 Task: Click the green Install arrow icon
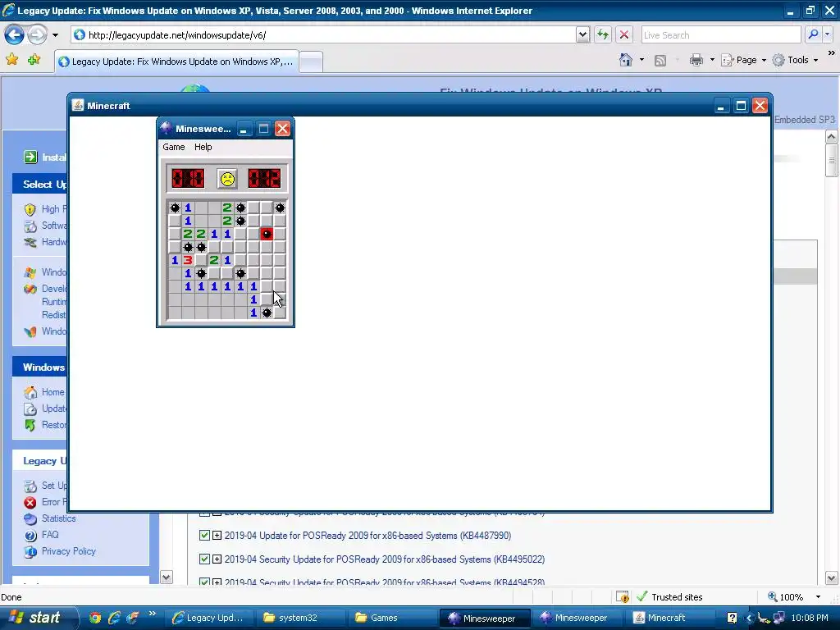[x=30, y=157]
